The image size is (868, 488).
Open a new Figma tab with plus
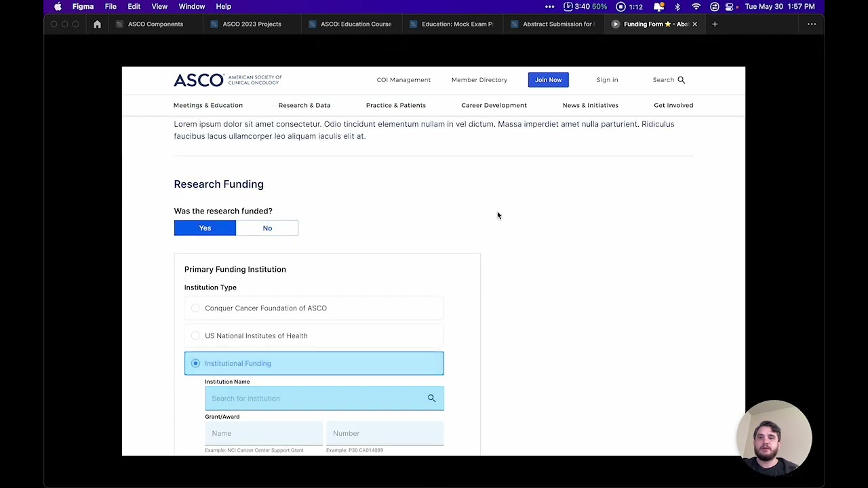(714, 24)
